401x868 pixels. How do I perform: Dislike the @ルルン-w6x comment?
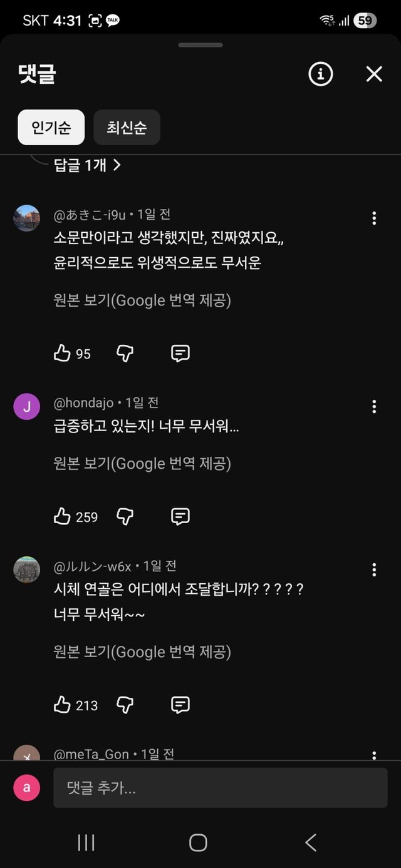(x=125, y=705)
